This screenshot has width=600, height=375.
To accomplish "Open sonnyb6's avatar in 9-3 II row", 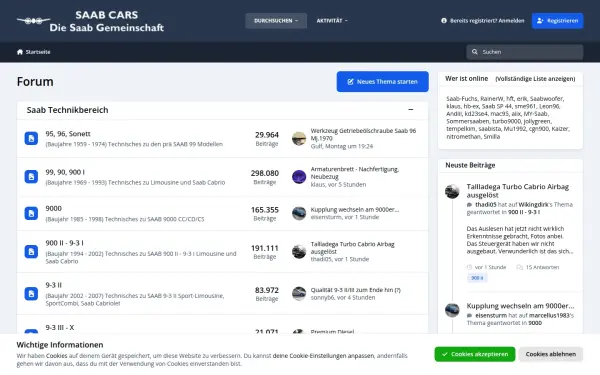I will [x=299, y=293].
